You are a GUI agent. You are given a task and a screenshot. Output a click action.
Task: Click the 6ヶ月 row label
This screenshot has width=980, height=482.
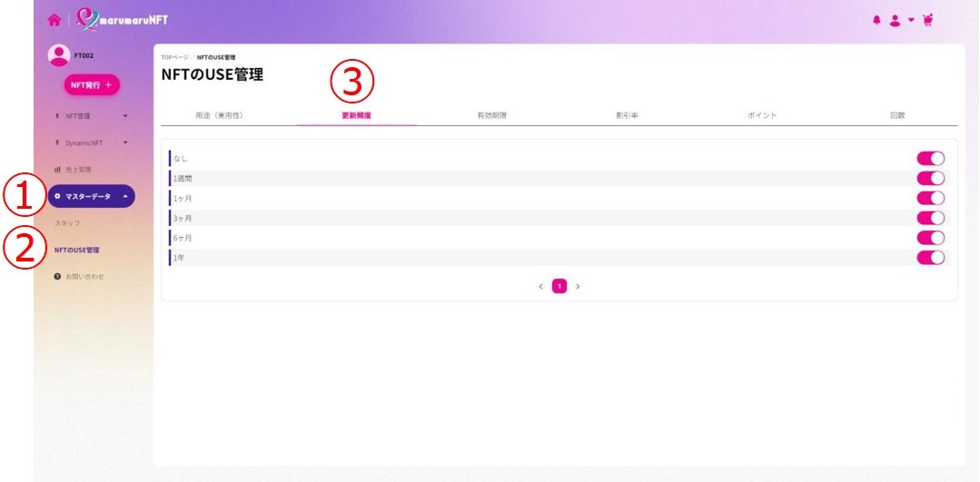click(183, 239)
